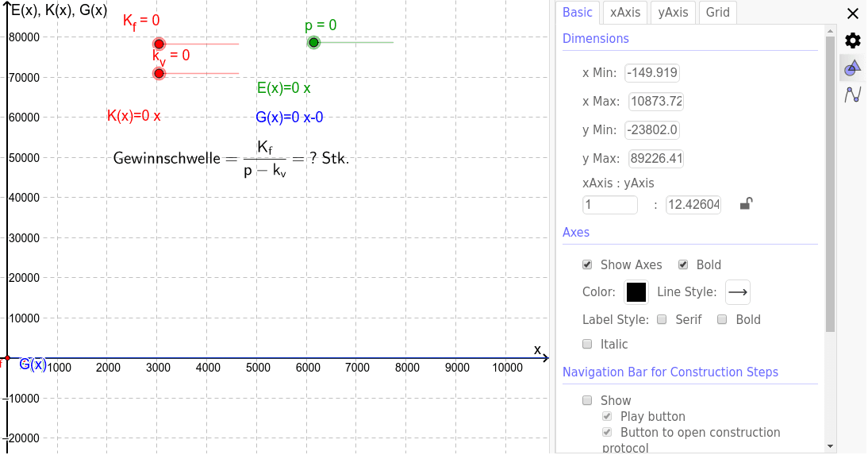868x455 pixels.
Task: Select the 'E(x)=0 x' text
Action: [283, 88]
